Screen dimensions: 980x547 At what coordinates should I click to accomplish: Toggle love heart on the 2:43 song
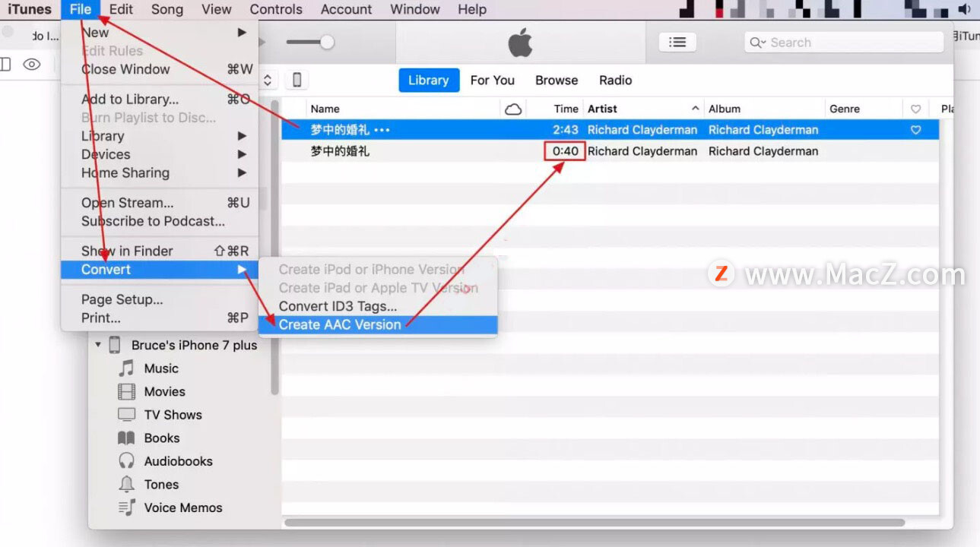(915, 130)
